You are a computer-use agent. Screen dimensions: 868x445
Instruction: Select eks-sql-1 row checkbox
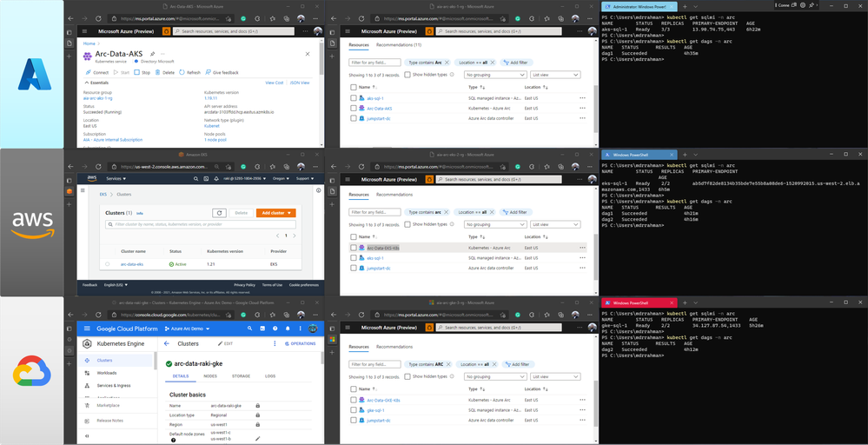point(354,258)
